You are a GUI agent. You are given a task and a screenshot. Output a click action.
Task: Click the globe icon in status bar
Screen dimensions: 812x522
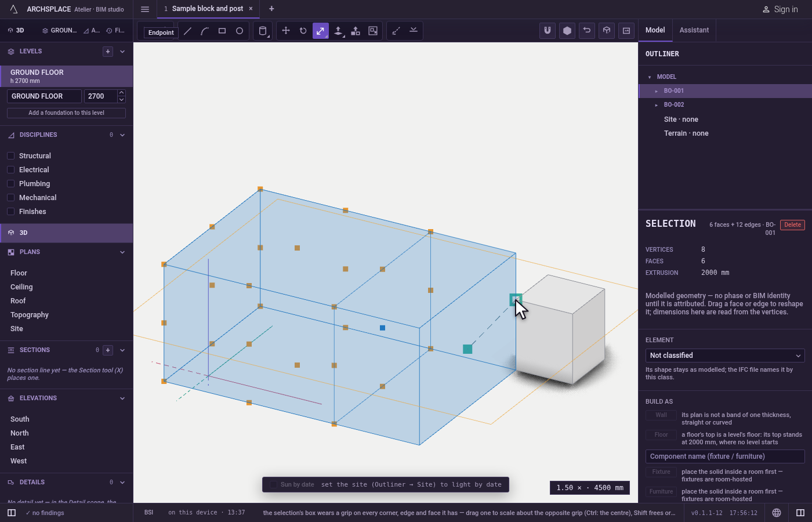(777, 513)
